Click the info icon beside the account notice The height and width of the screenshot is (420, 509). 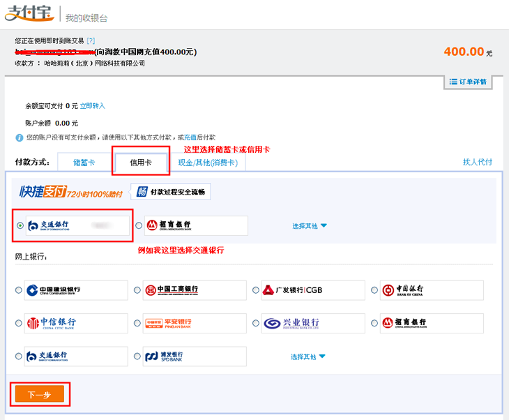pos(20,137)
